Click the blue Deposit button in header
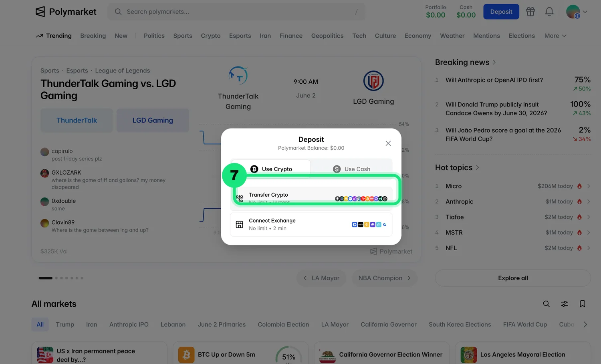 point(501,12)
